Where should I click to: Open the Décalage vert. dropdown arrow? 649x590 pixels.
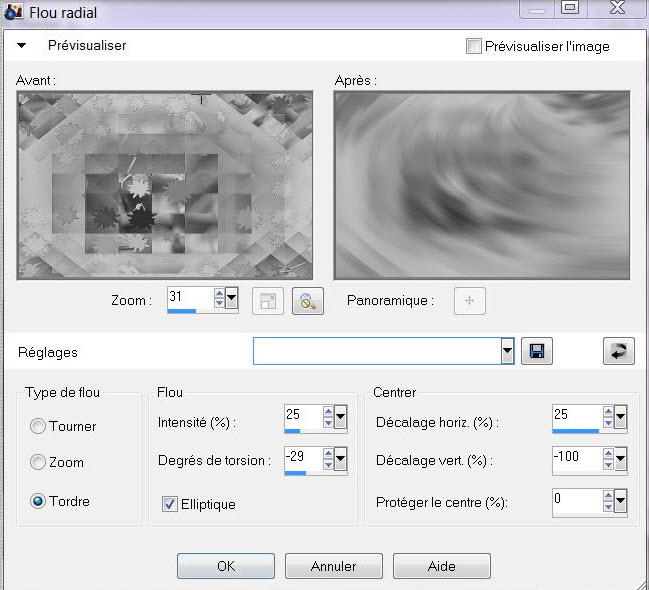point(620,458)
